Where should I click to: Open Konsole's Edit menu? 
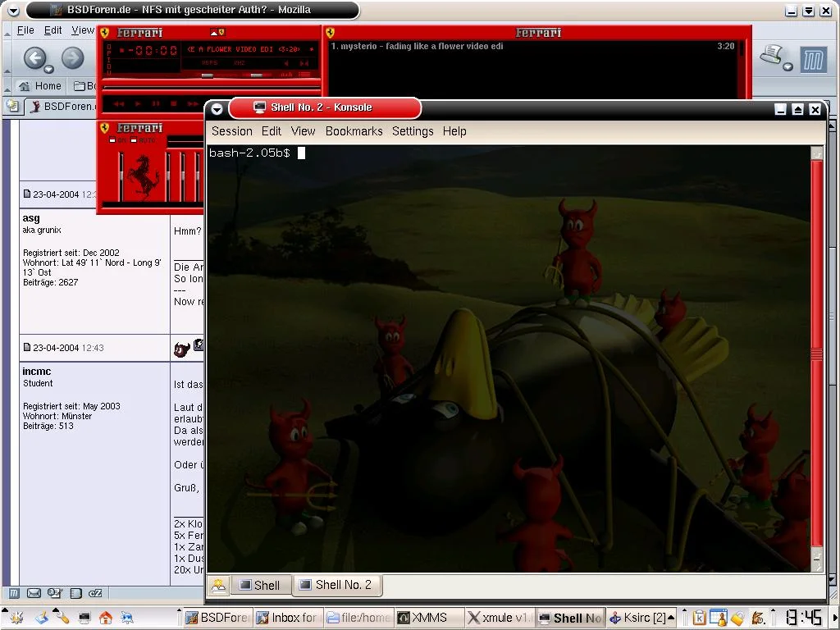tap(271, 131)
